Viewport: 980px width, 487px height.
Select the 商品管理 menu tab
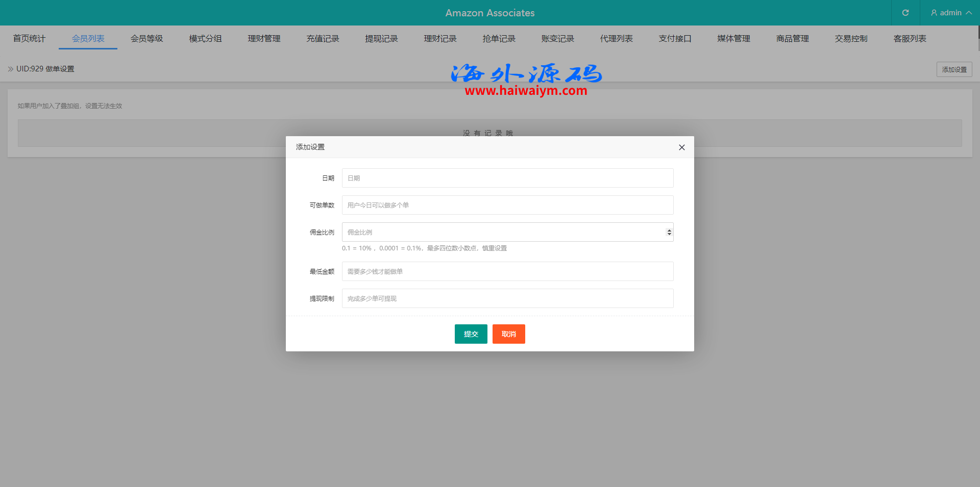[x=792, y=39]
